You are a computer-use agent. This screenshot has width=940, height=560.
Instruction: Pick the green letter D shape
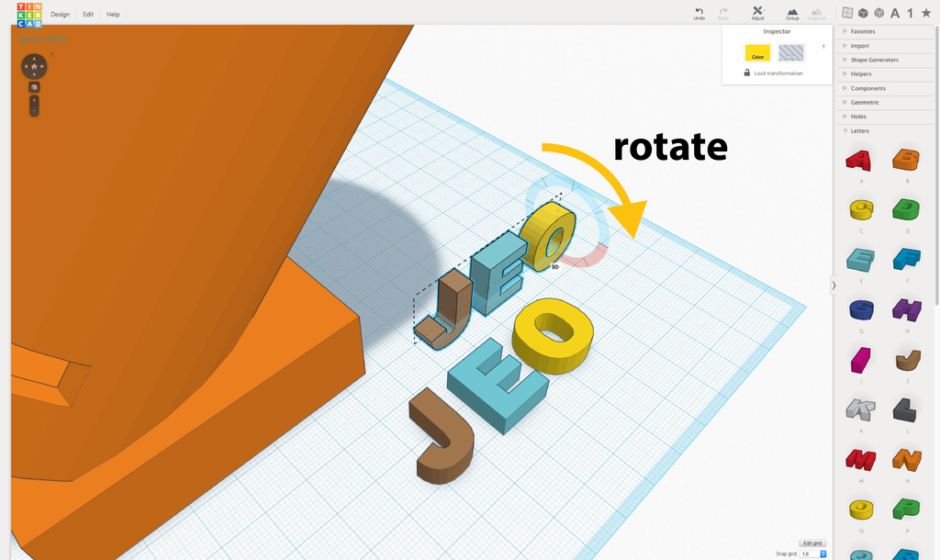906,209
